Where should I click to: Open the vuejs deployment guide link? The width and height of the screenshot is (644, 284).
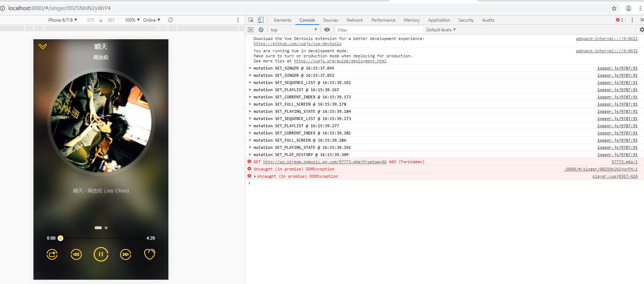pos(340,61)
